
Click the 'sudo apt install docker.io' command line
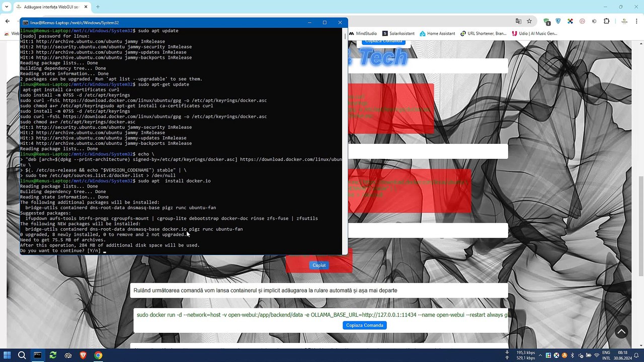click(174, 181)
